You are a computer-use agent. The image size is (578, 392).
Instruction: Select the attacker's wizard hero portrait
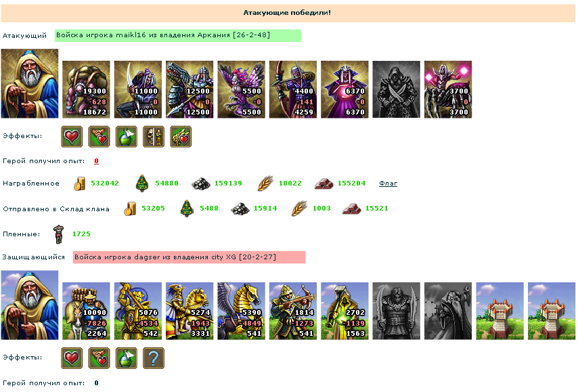30,83
